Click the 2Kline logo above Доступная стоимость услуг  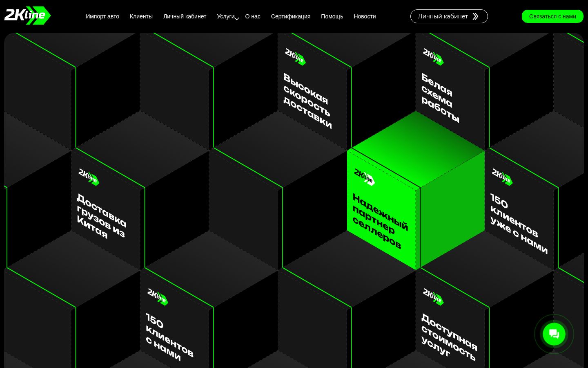click(433, 296)
